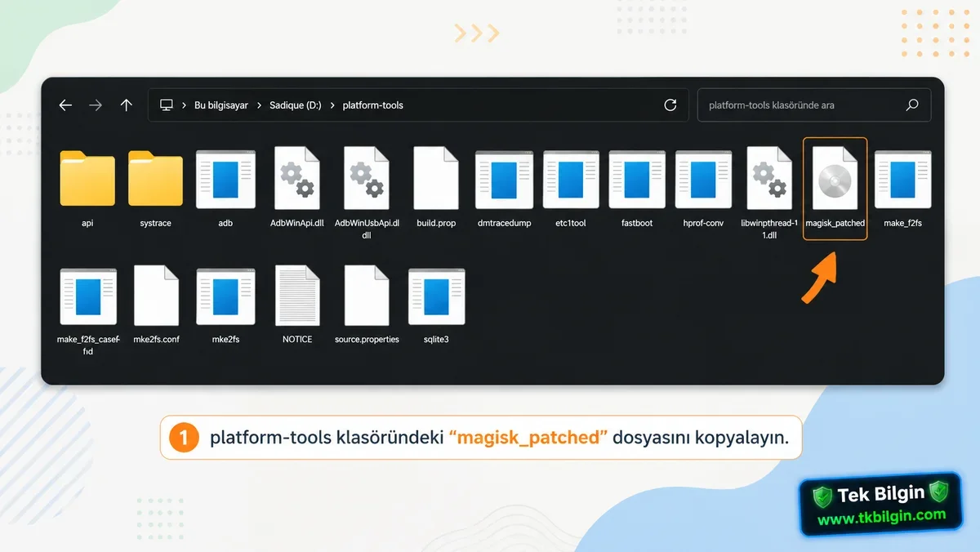The height and width of the screenshot is (552, 980).
Task: Select the build.prop file icon
Action: [436, 178]
